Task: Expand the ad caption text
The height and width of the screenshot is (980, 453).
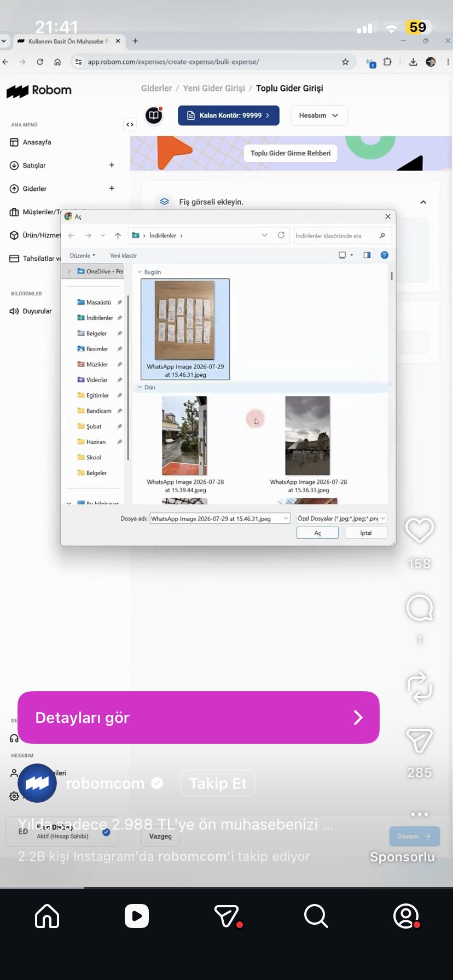Action: (176, 824)
